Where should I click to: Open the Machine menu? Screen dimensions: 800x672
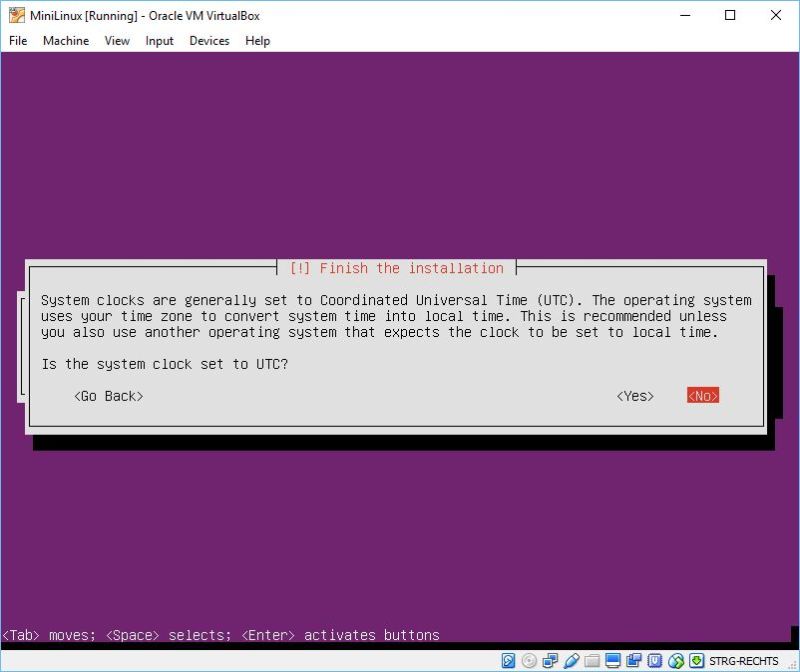coord(65,41)
